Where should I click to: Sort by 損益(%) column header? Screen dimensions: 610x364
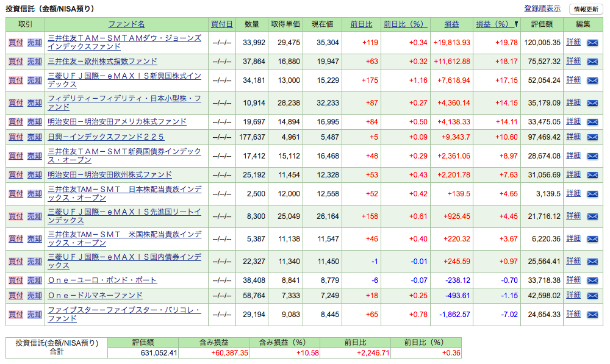tap(494, 24)
